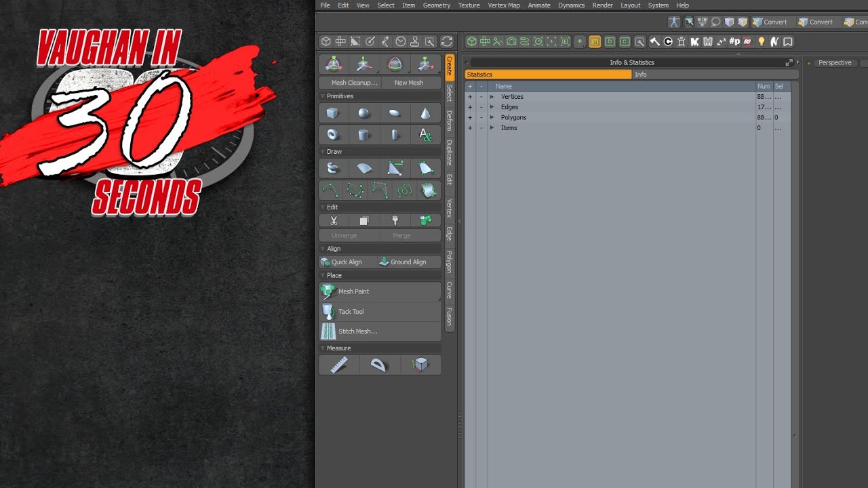Click the Cut scissors icon
This screenshot has width=868, height=488.
pos(334,220)
